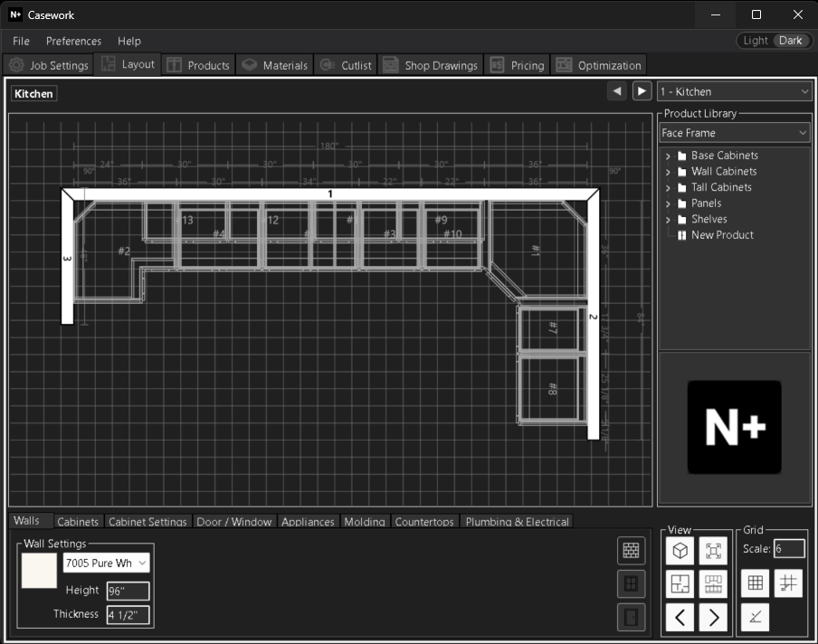Switch to Light theme

click(756, 41)
